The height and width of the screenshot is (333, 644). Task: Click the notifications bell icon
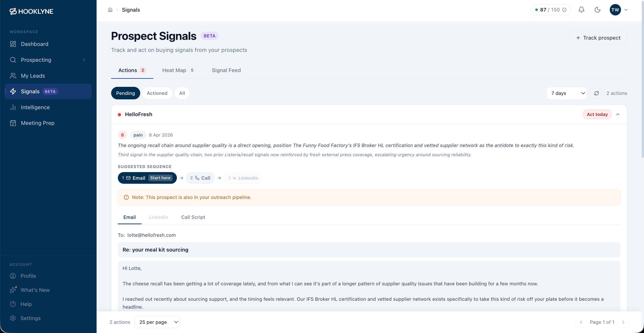click(x=581, y=9)
